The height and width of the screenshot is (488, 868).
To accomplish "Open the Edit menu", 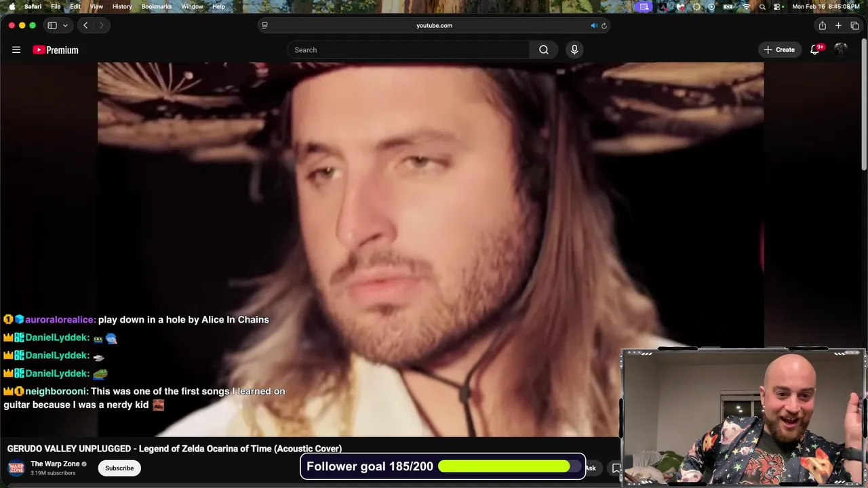I will coord(75,6).
